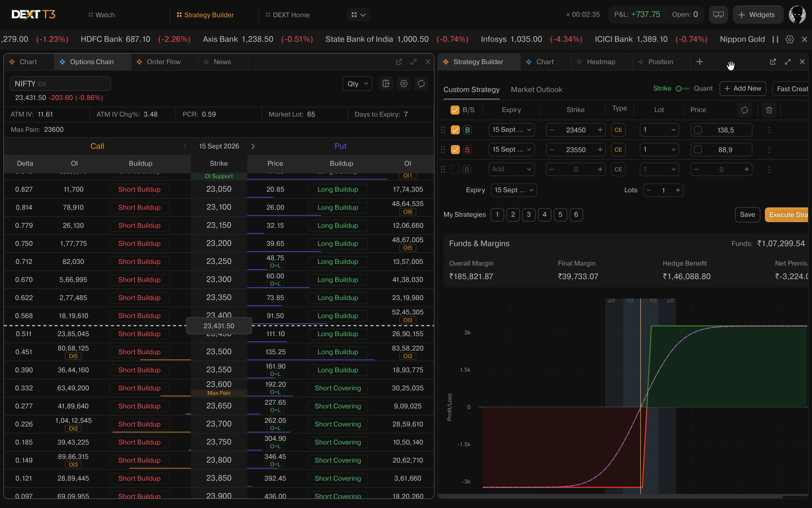This screenshot has height=508, width=812.
Task: Expand the layout switcher chevron in top bar
Action: (363, 15)
